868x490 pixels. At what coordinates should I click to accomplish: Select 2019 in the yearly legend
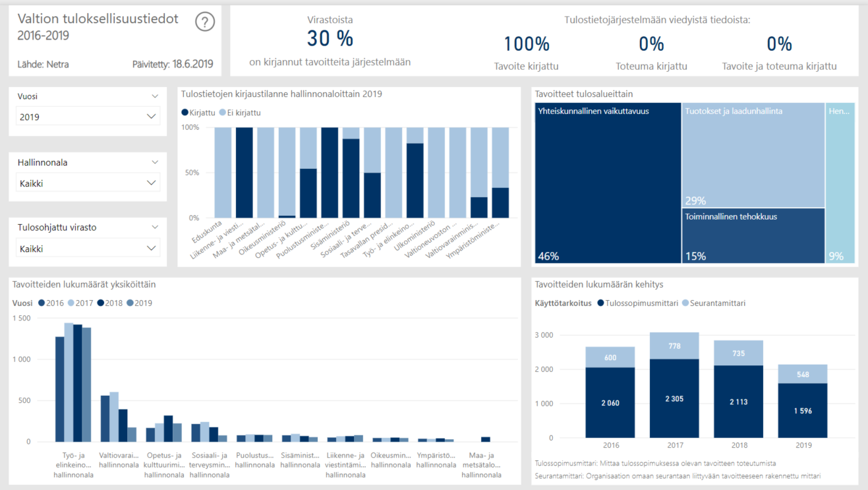(x=139, y=303)
